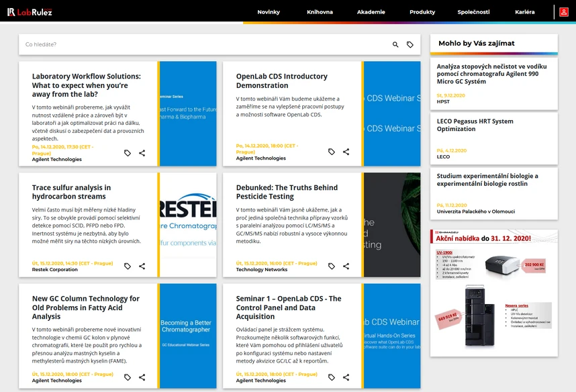The height and width of the screenshot is (392, 576).
Task: Click Seminar 1 'CDS Webinar' thumbnail image
Action: 392,336
